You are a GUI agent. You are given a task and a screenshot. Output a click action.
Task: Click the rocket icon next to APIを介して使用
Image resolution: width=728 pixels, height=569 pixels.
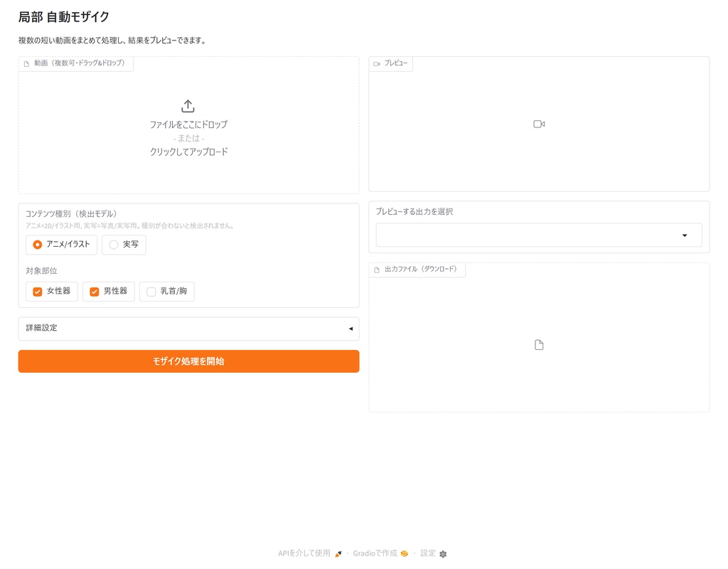tap(338, 553)
